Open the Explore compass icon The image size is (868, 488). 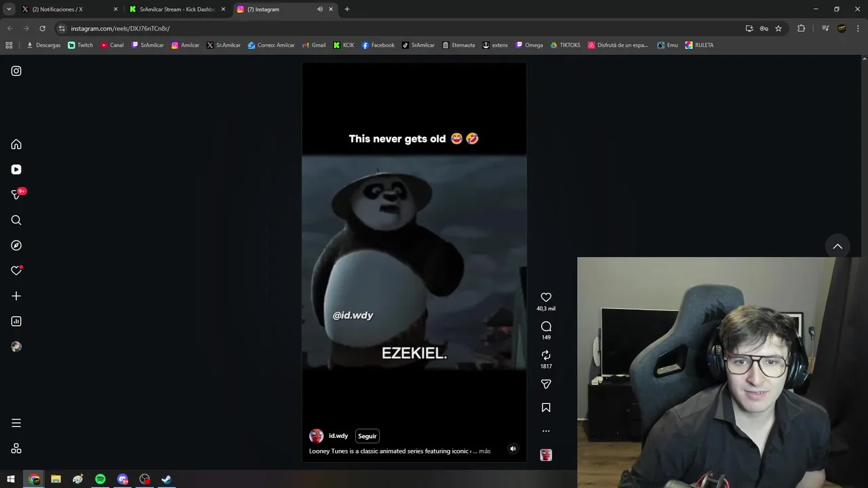[16, 245]
